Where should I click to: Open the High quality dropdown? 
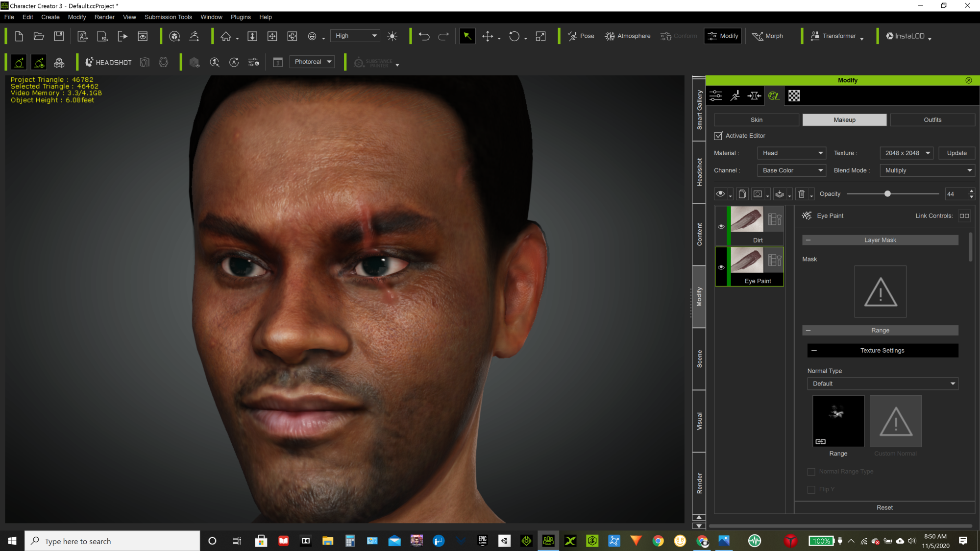(355, 36)
